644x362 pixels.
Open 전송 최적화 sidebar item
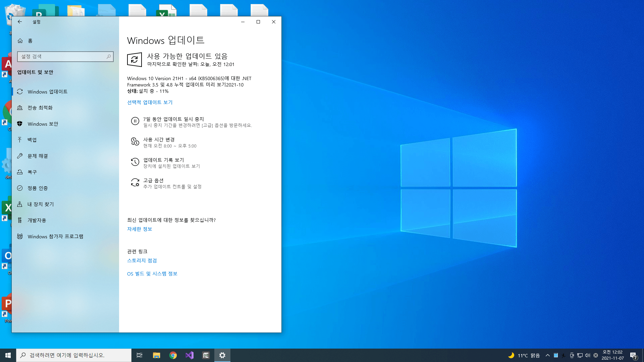[65, 108]
